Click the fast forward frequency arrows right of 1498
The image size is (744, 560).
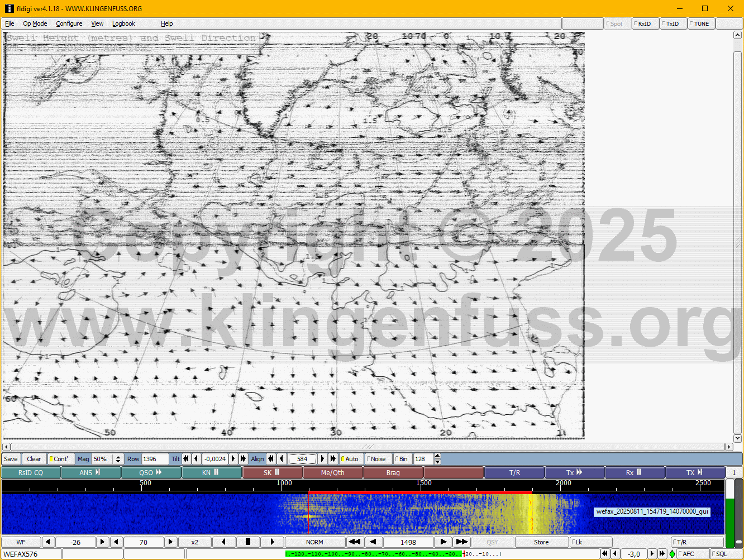(x=461, y=542)
